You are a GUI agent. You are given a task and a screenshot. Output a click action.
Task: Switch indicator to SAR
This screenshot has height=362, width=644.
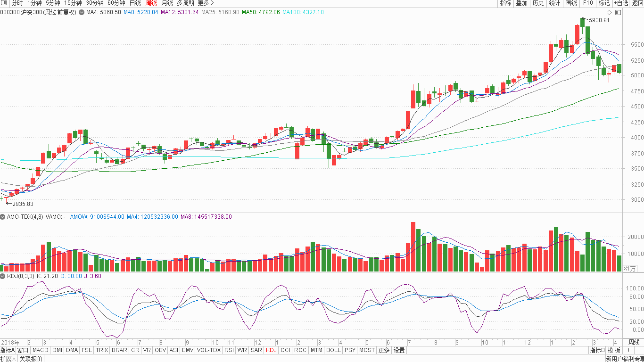click(256, 350)
